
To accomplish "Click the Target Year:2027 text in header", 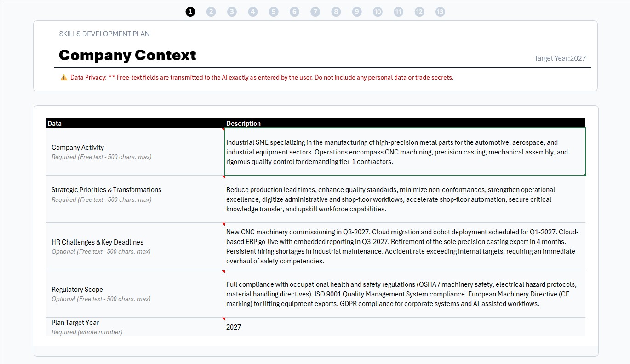I will 560,58.
